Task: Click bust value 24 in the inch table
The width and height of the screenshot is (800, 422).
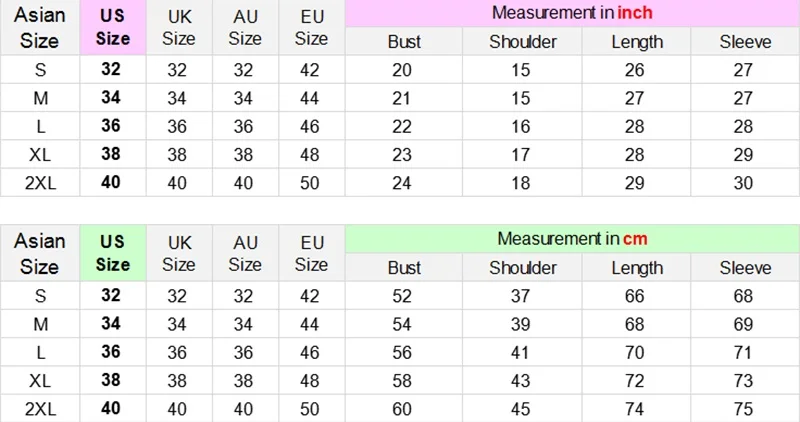Action: pos(402,183)
